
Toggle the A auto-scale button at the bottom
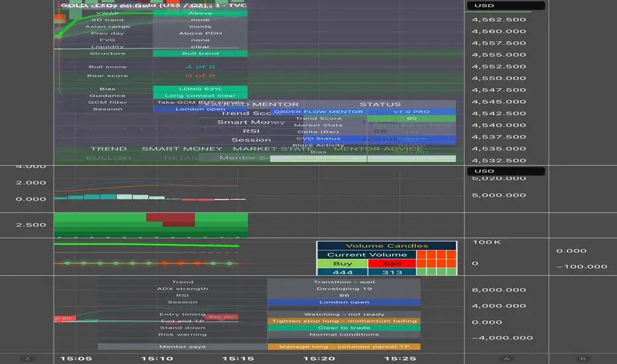click(x=506, y=359)
